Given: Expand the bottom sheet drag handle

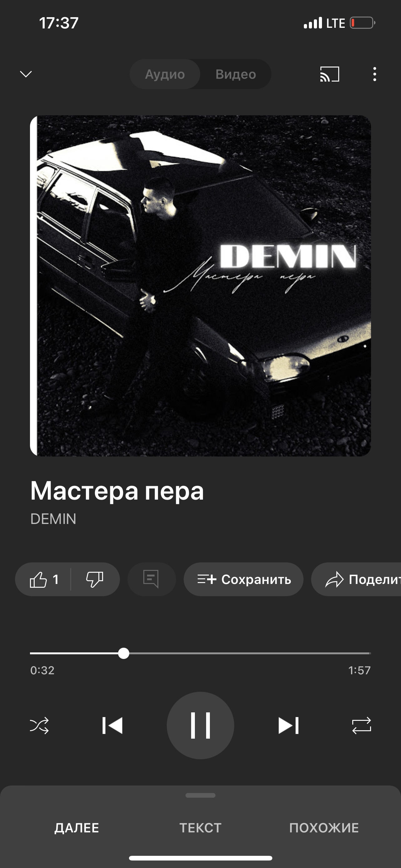Looking at the screenshot, I should (200, 795).
